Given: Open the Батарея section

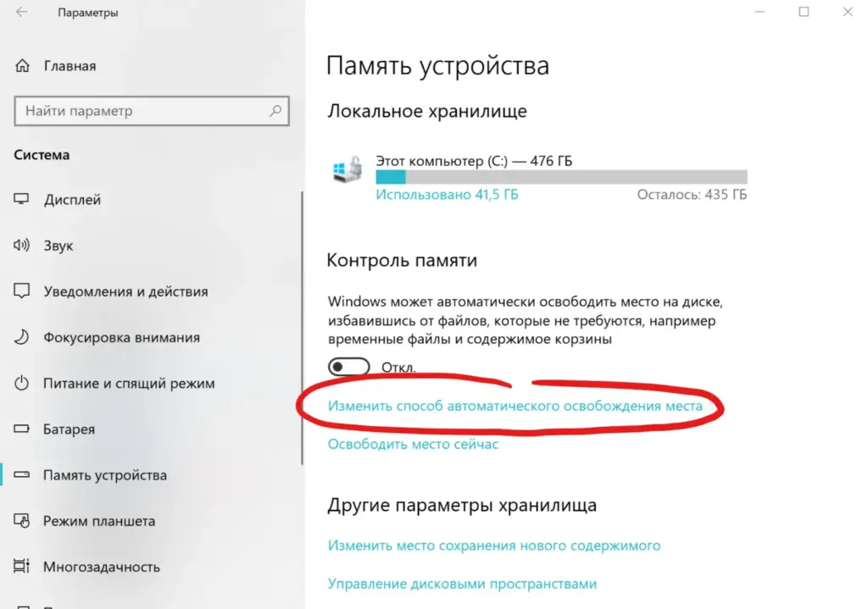Looking at the screenshot, I should coord(70,429).
